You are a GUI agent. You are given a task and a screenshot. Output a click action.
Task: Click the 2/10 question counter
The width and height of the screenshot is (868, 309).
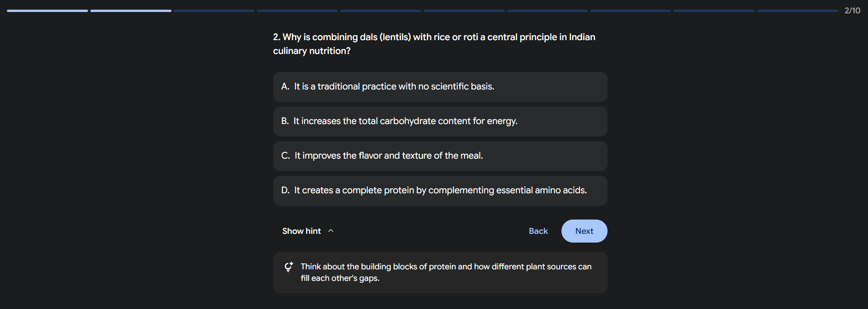853,10
